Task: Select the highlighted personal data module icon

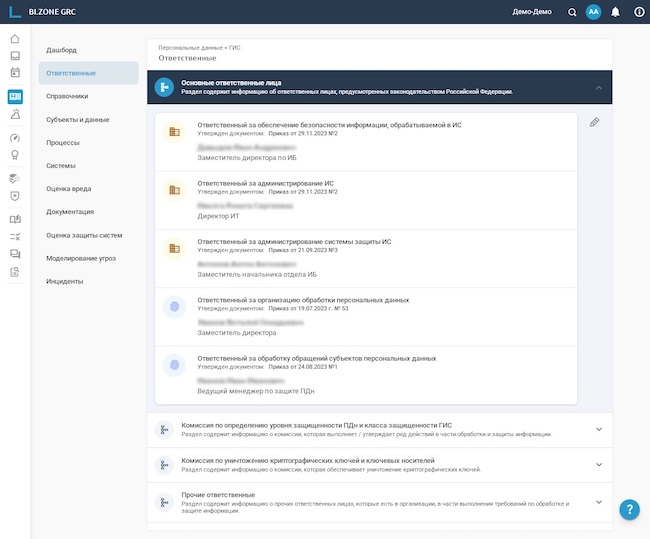Action: click(15, 97)
